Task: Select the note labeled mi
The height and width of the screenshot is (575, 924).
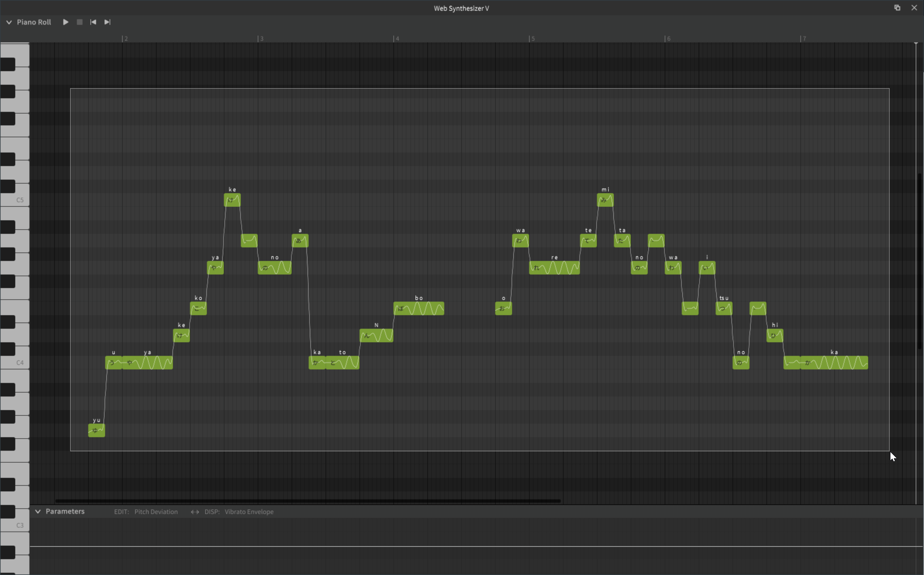Action: pos(605,200)
